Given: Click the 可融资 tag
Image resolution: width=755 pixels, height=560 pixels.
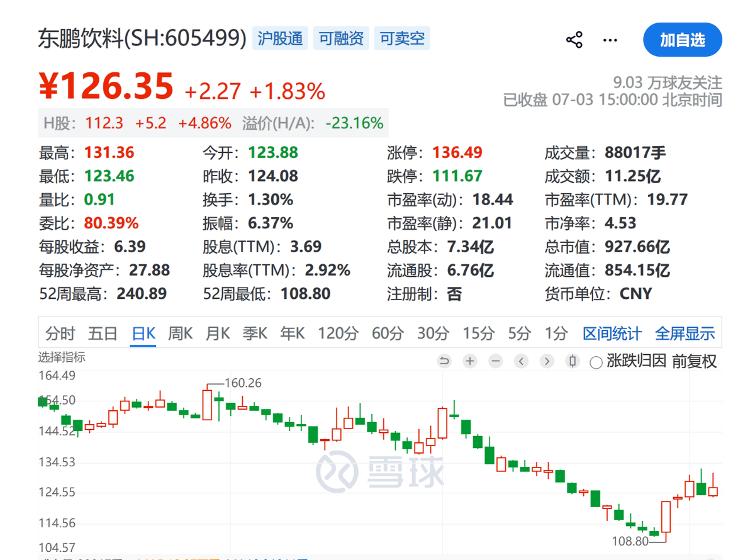Looking at the screenshot, I should (341, 38).
